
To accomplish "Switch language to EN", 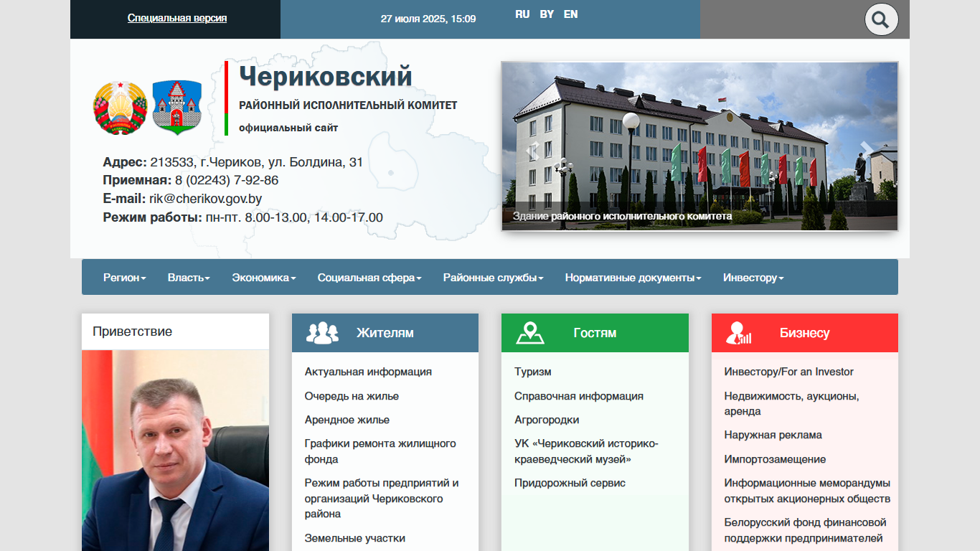I will tap(570, 14).
